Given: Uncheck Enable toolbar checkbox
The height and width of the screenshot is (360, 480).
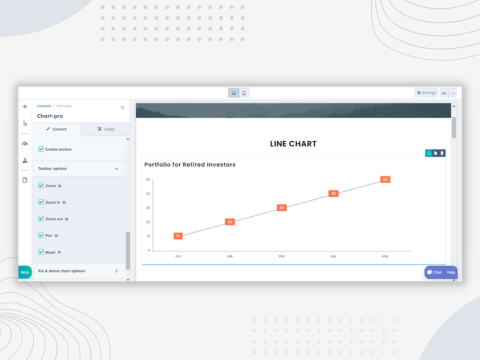Looking at the screenshot, I should (x=41, y=149).
